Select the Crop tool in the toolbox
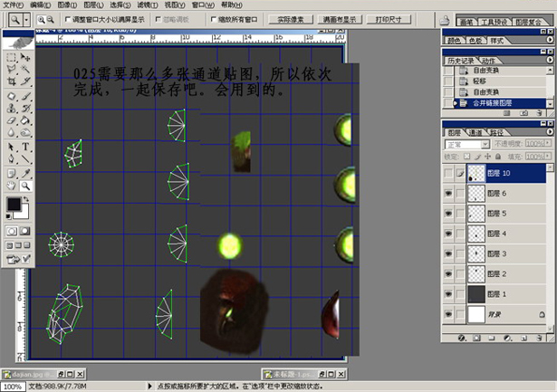This screenshot has height=392, width=557. (x=11, y=81)
